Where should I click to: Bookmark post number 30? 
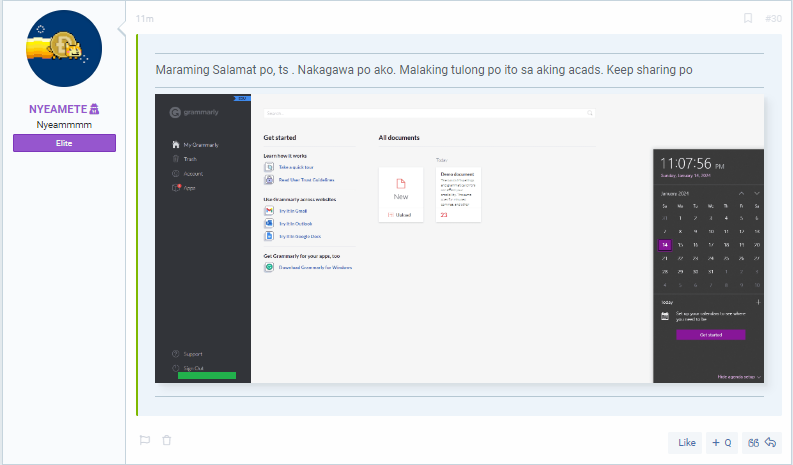[x=747, y=18]
